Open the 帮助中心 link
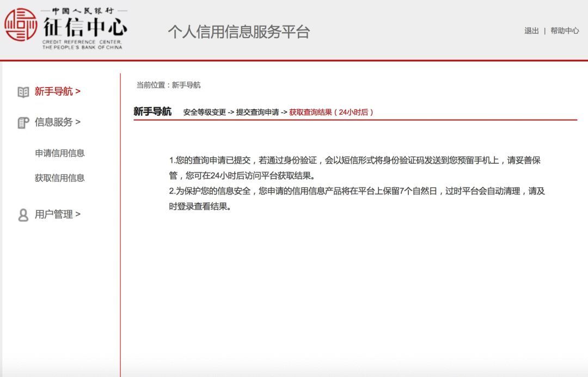 [x=565, y=30]
